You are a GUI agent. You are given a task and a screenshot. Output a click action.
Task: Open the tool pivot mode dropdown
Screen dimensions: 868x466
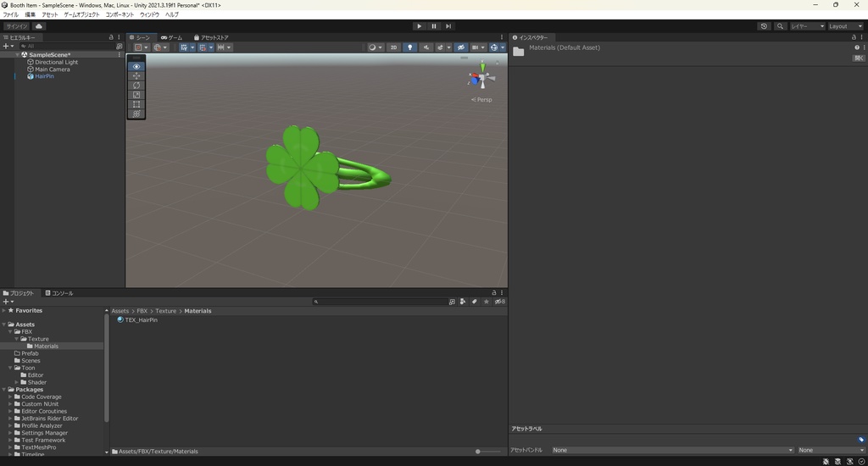point(142,47)
